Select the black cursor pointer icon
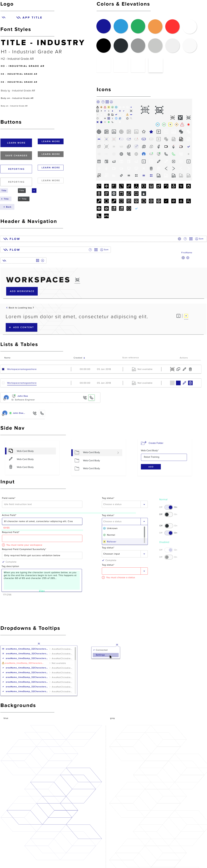 pyautogui.click(x=181, y=186)
